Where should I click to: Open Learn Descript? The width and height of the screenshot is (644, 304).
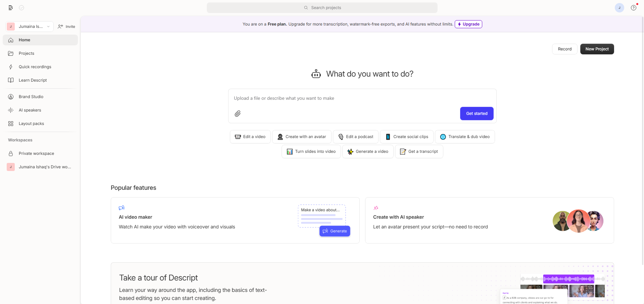pos(32,80)
